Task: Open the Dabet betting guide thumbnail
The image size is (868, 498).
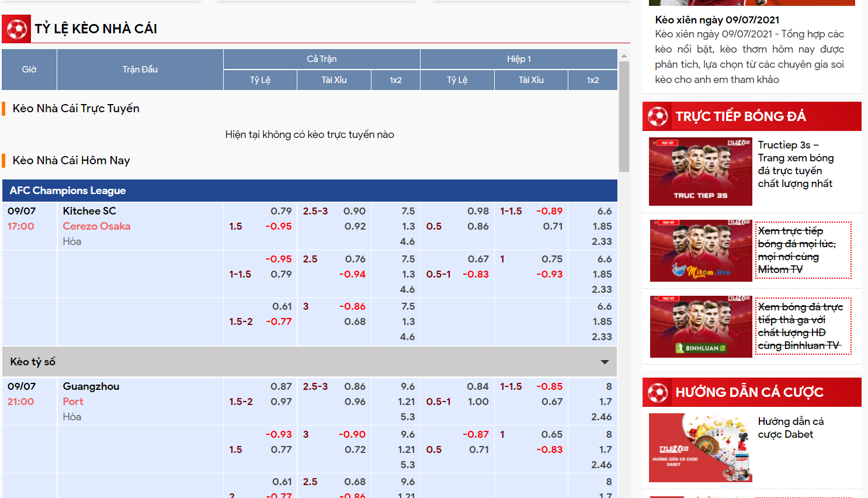Action: [x=700, y=448]
